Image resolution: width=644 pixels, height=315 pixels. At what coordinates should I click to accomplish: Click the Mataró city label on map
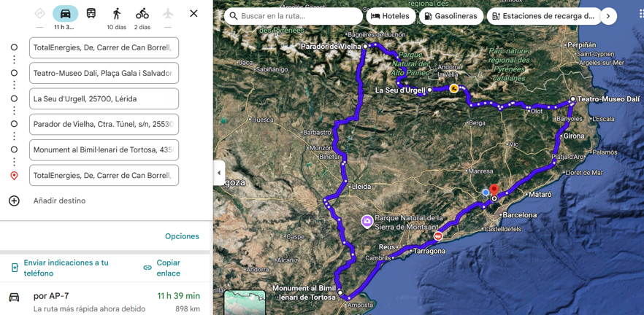[x=540, y=194]
